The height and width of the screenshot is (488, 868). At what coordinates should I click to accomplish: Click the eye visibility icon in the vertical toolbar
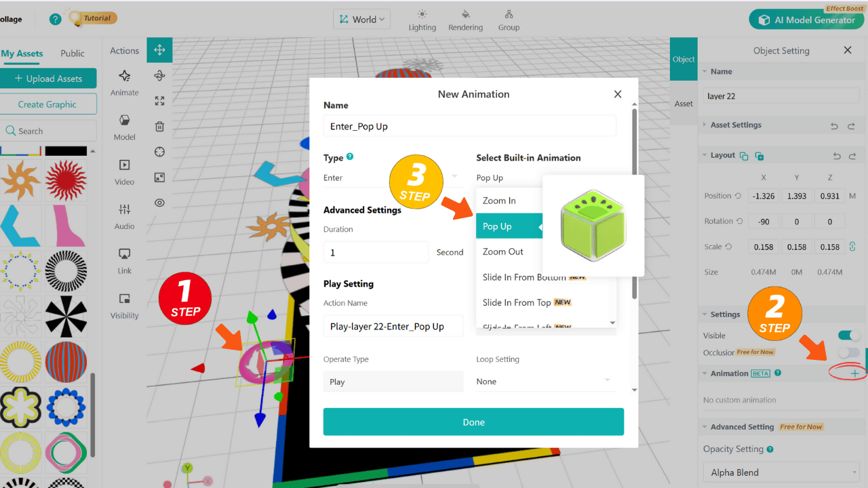[x=159, y=202]
